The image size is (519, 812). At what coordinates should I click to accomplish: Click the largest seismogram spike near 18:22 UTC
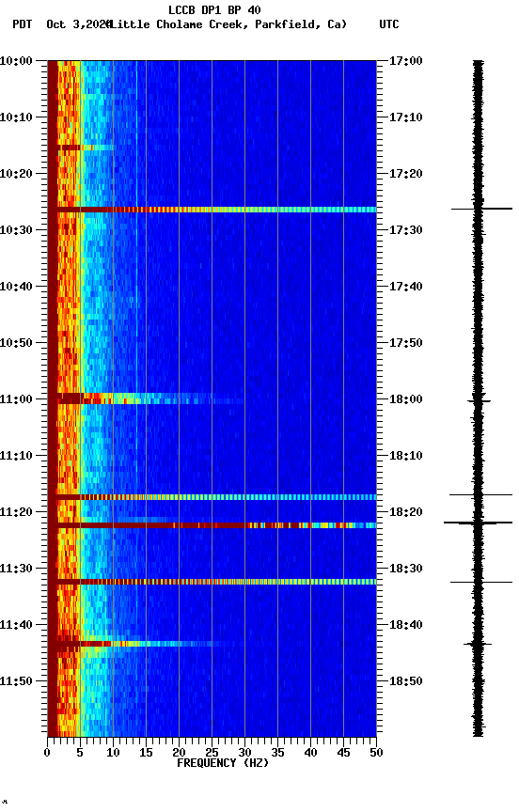[478, 523]
